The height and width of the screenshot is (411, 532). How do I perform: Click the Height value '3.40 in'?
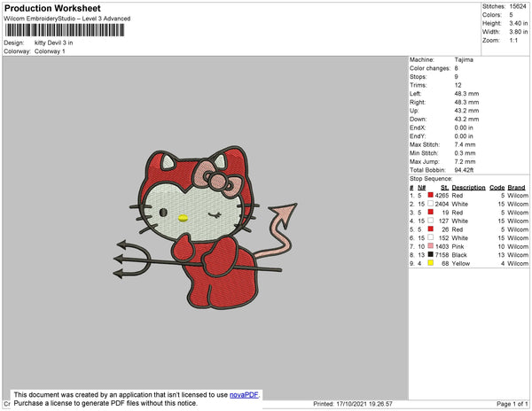pos(519,23)
